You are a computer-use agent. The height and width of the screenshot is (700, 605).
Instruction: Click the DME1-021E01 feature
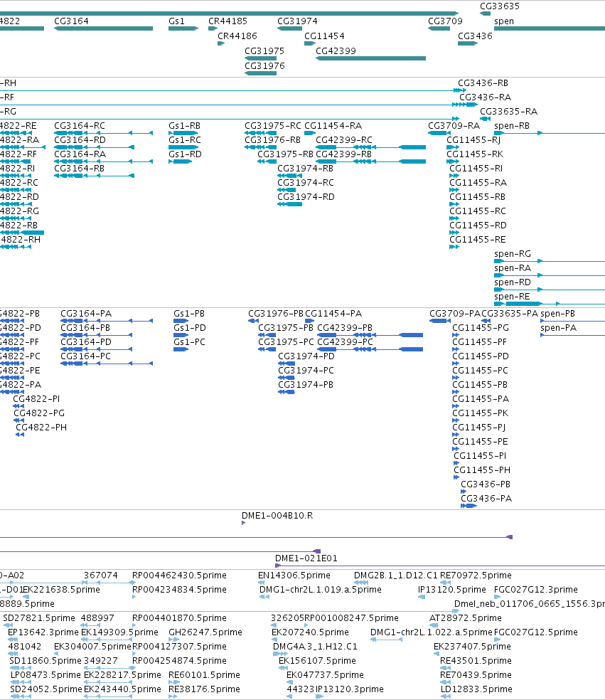[306, 559]
